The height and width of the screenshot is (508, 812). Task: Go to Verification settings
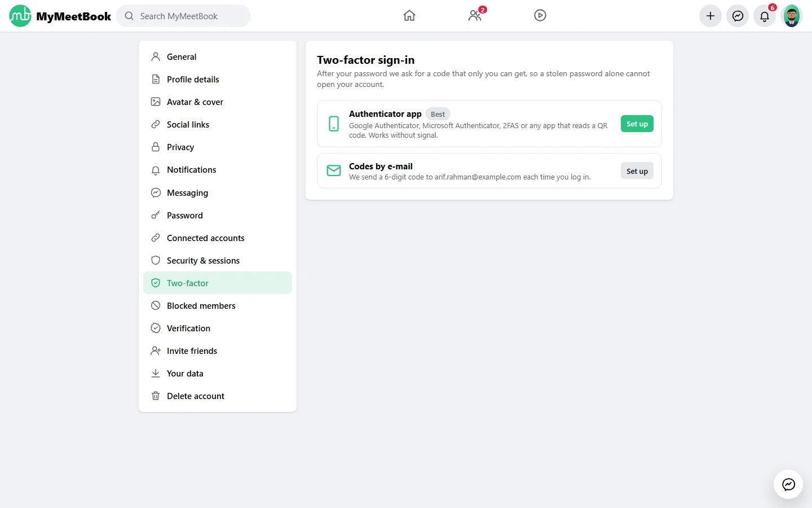(218, 329)
